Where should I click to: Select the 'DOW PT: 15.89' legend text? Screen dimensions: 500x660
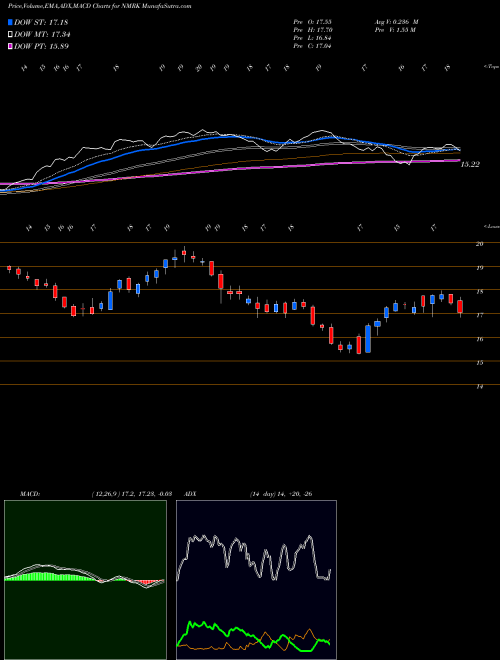(41, 46)
